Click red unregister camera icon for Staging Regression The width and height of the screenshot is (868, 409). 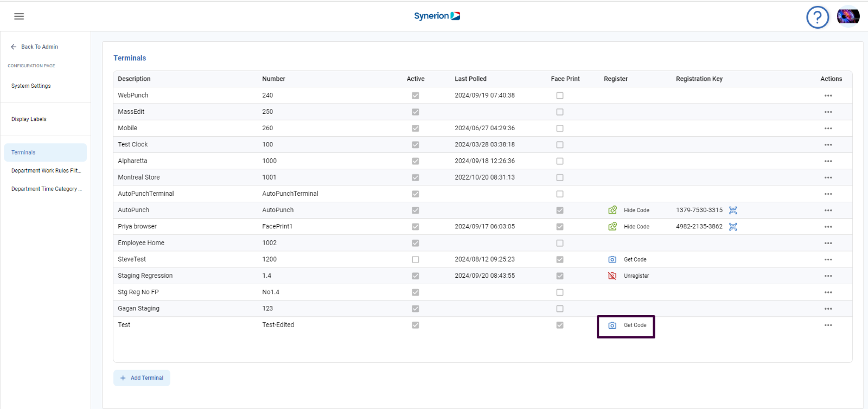point(612,276)
